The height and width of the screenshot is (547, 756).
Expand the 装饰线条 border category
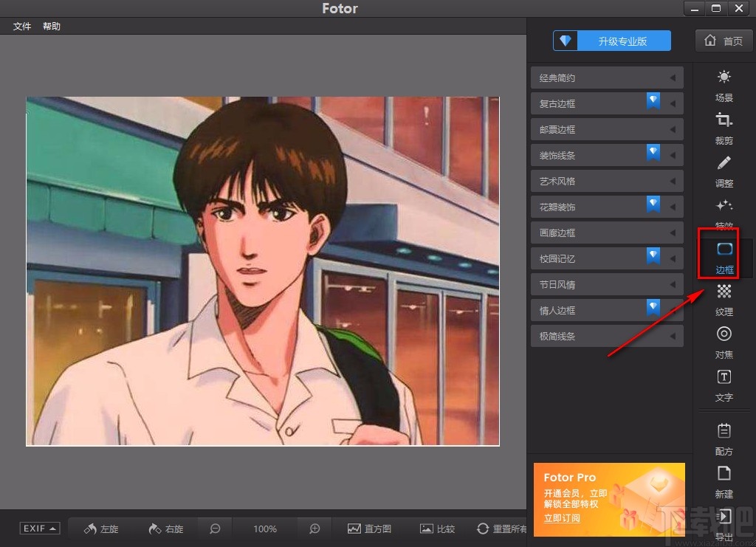(607, 155)
